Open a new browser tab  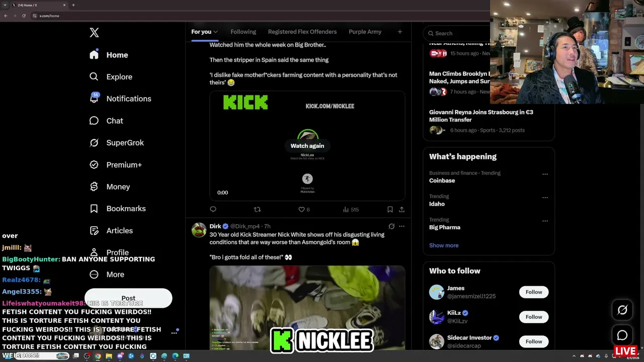[x=73, y=5]
